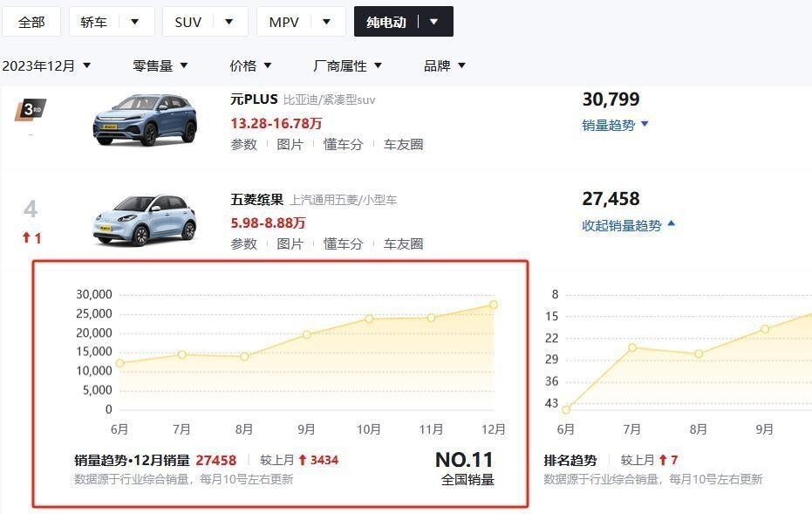Click the 12月 data point on sales chart
This screenshot has width=812, height=514.
[494, 305]
